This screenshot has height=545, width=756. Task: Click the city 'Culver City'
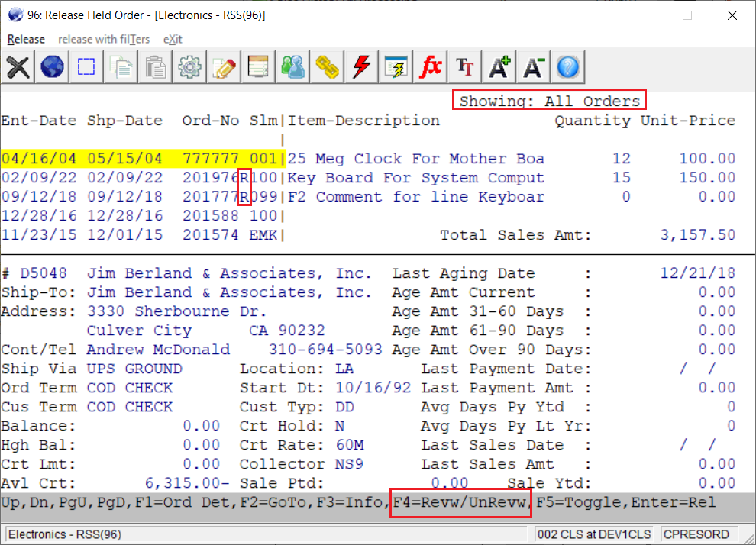139,331
